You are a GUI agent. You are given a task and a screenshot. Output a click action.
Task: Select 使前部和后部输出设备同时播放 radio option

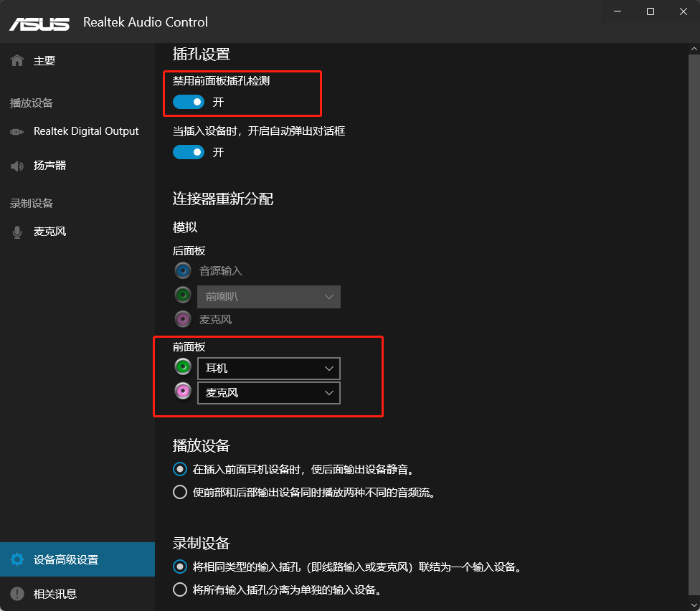[x=180, y=493]
